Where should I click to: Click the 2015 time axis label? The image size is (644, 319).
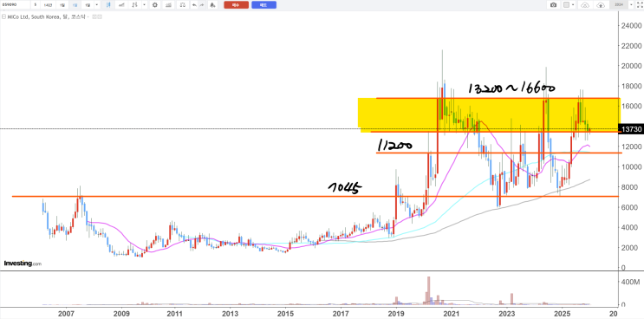pyautogui.click(x=285, y=313)
